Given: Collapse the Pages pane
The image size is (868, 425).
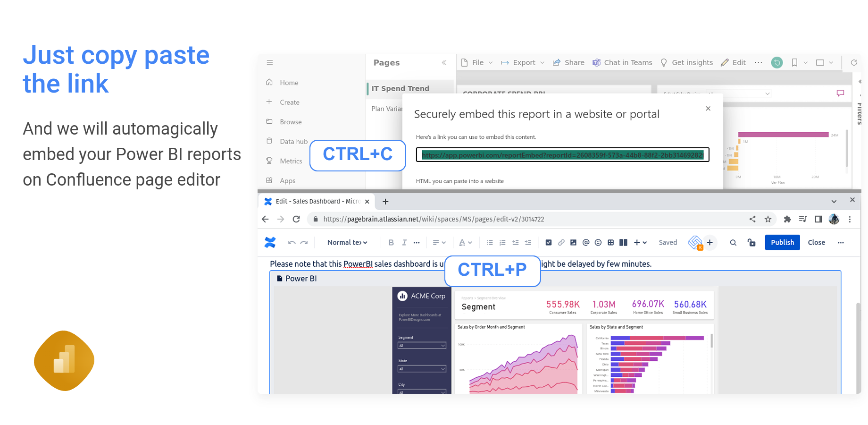Looking at the screenshot, I should click(x=444, y=62).
